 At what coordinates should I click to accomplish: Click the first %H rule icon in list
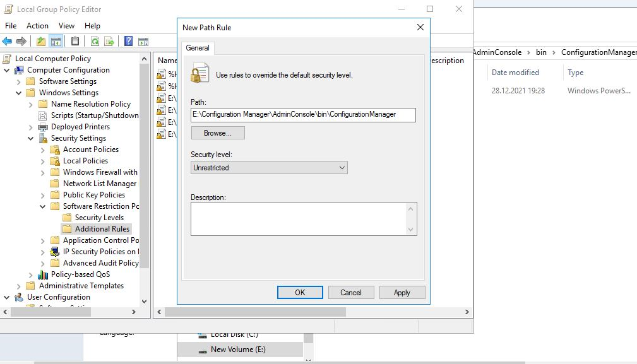pyautogui.click(x=161, y=74)
